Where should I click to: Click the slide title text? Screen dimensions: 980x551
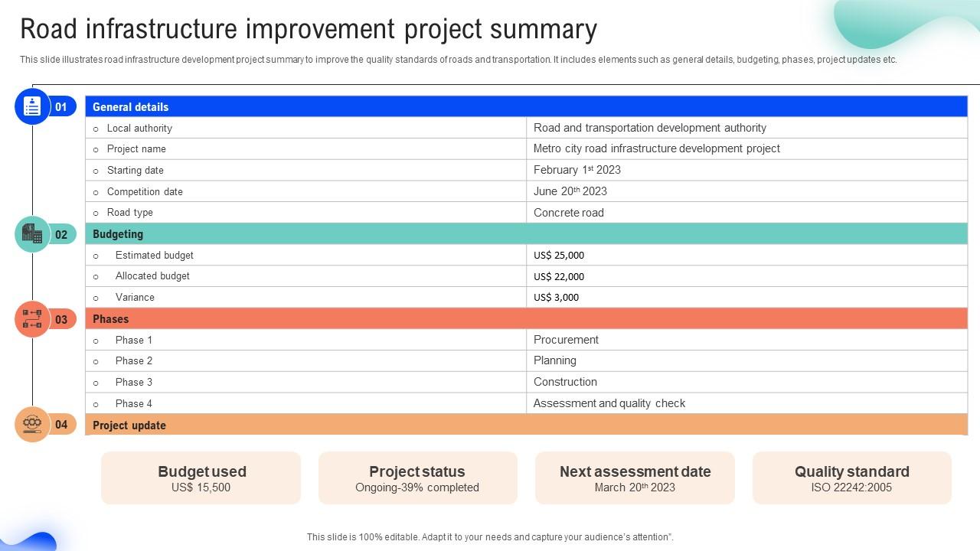(x=309, y=29)
